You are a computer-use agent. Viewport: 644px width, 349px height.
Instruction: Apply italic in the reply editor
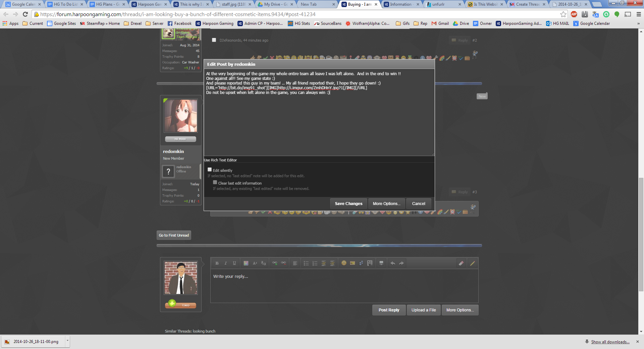tap(226, 263)
